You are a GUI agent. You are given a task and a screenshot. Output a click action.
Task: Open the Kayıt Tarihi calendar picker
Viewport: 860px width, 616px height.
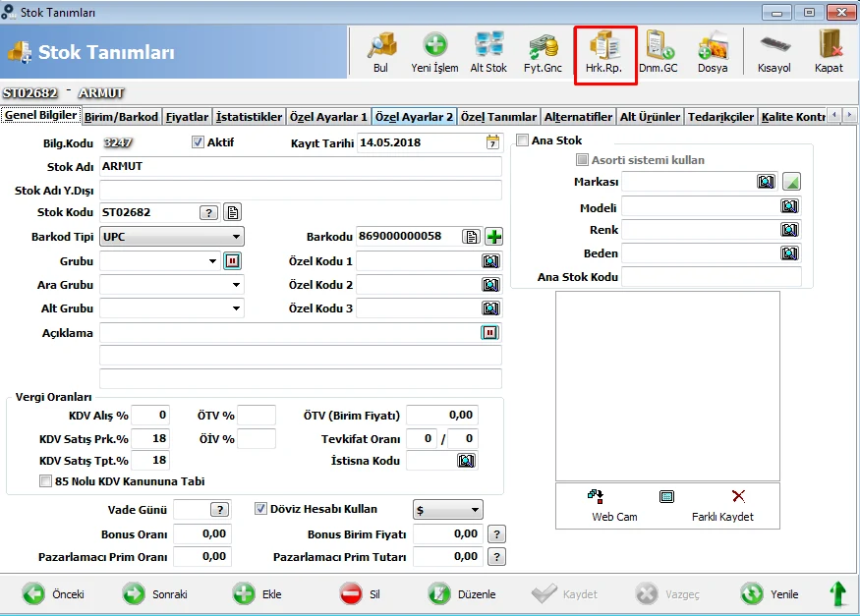click(x=492, y=143)
